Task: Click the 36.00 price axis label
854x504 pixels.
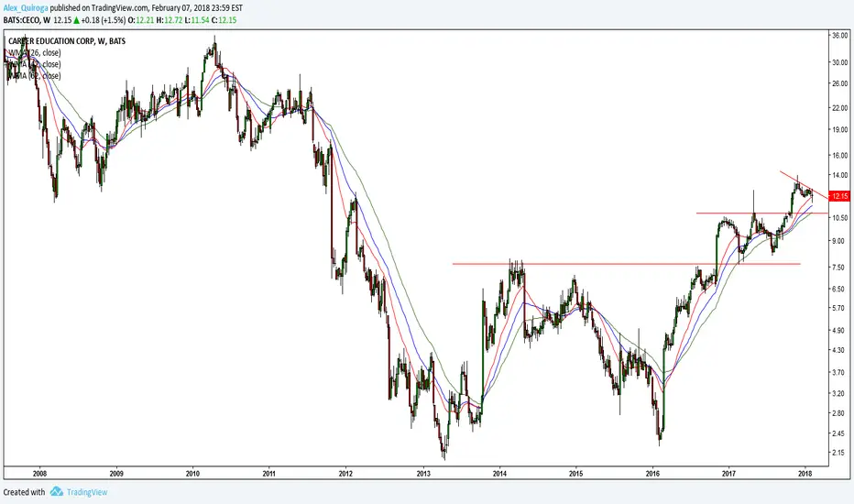Action: tap(840, 36)
